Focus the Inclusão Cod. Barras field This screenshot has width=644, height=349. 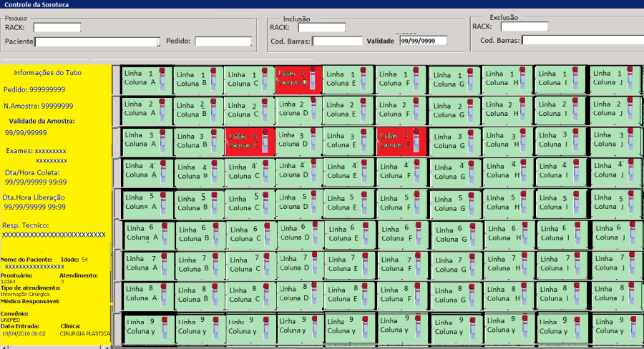(338, 41)
